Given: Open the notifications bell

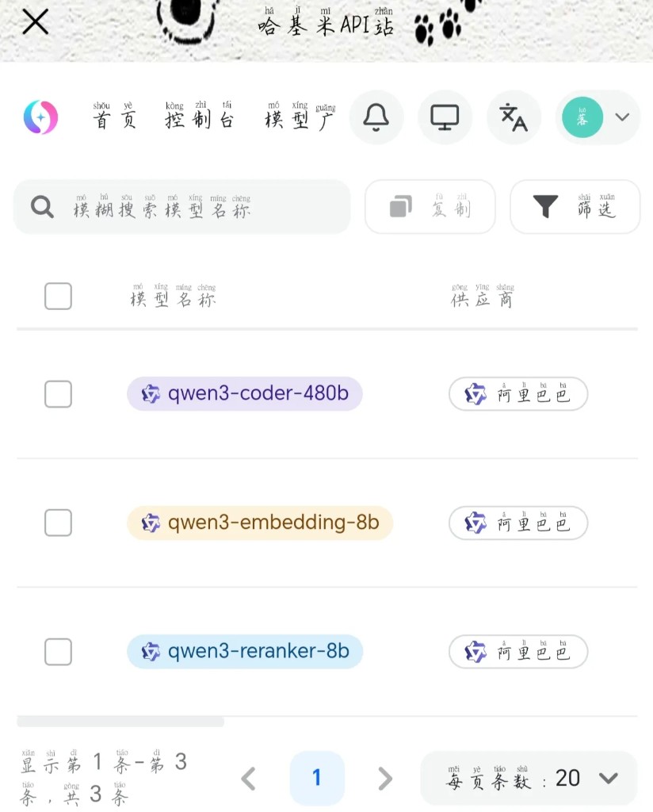Looking at the screenshot, I should click(x=376, y=117).
